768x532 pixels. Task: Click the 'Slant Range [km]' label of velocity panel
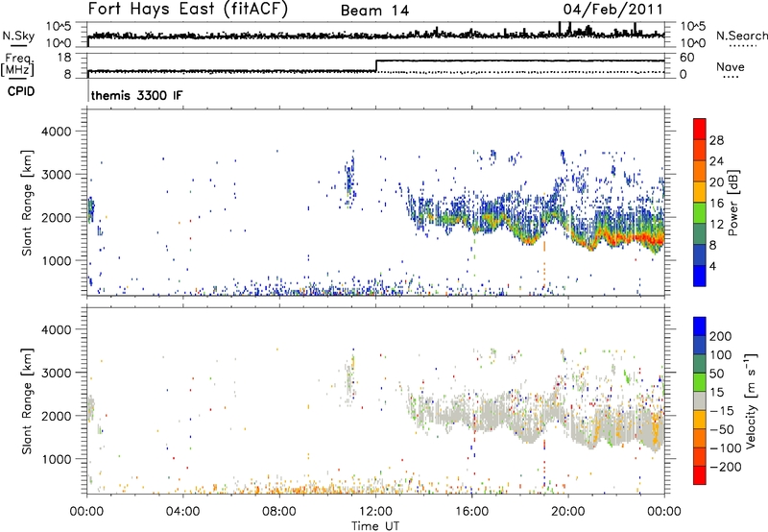coord(27,400)
